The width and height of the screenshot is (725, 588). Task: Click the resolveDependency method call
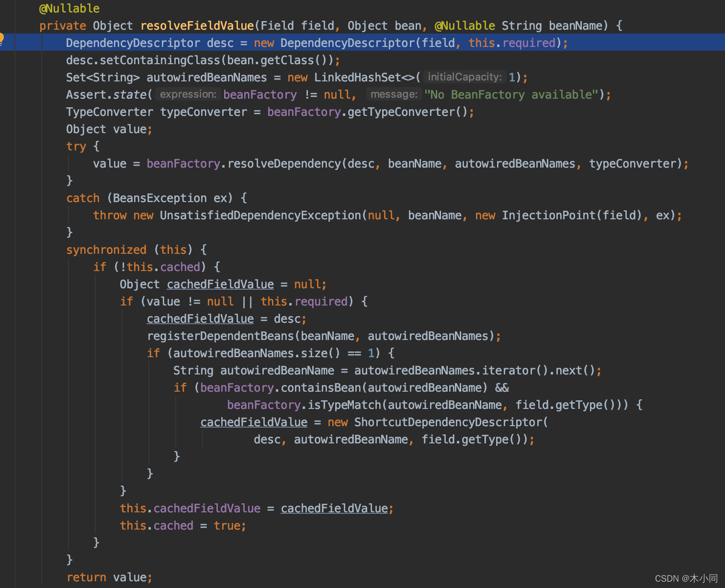[x=284, y=164]
